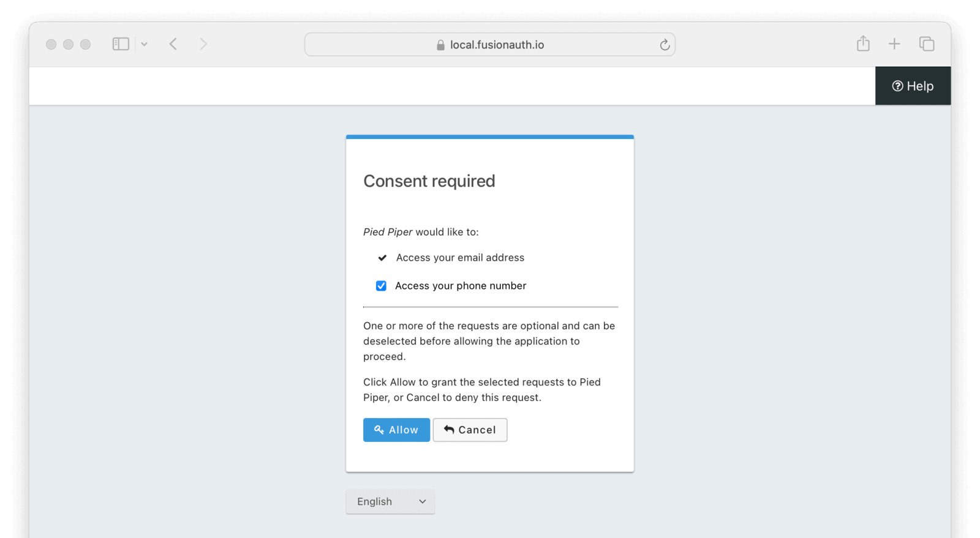The height and width of the screenshot is (538, 980).
Task: Open the English language dropdown
Action: coord(390,501)
